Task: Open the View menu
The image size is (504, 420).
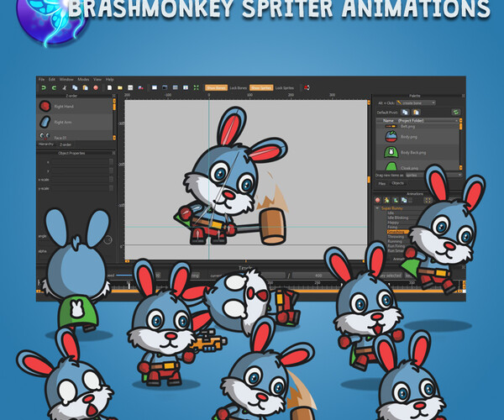Action: point(97,79)
